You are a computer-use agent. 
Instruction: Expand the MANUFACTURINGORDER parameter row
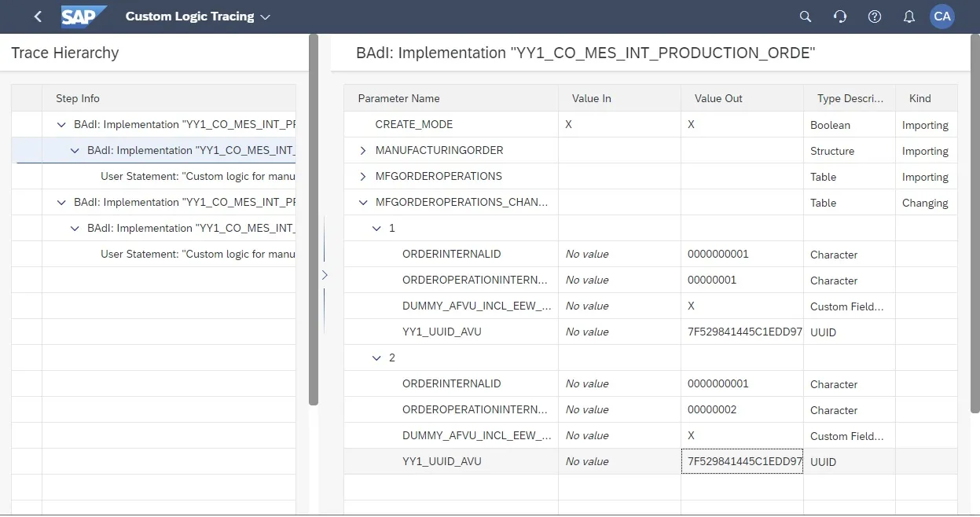[x=362, y=151]
